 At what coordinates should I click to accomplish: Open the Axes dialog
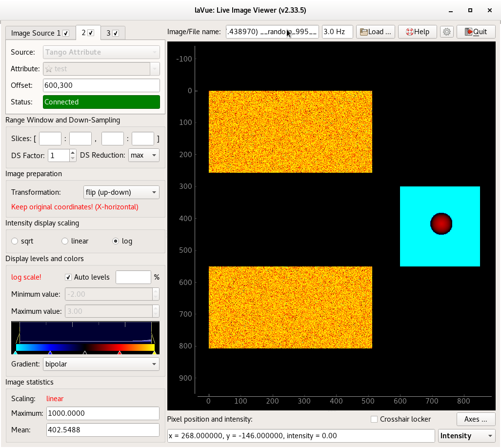pos(476,419)
